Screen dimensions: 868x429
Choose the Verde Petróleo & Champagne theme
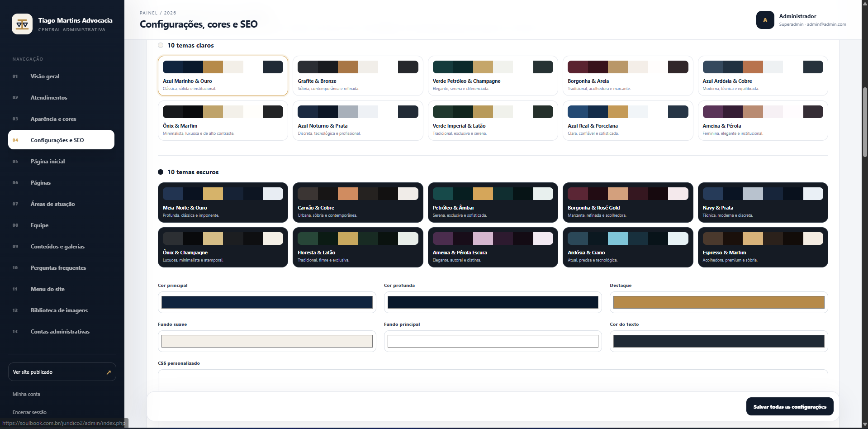(493, 76)
